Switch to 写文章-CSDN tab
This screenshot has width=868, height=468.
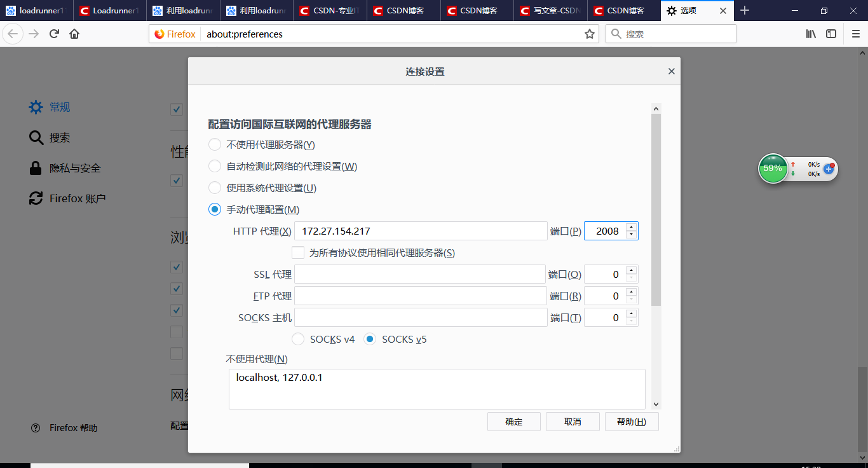552,11
